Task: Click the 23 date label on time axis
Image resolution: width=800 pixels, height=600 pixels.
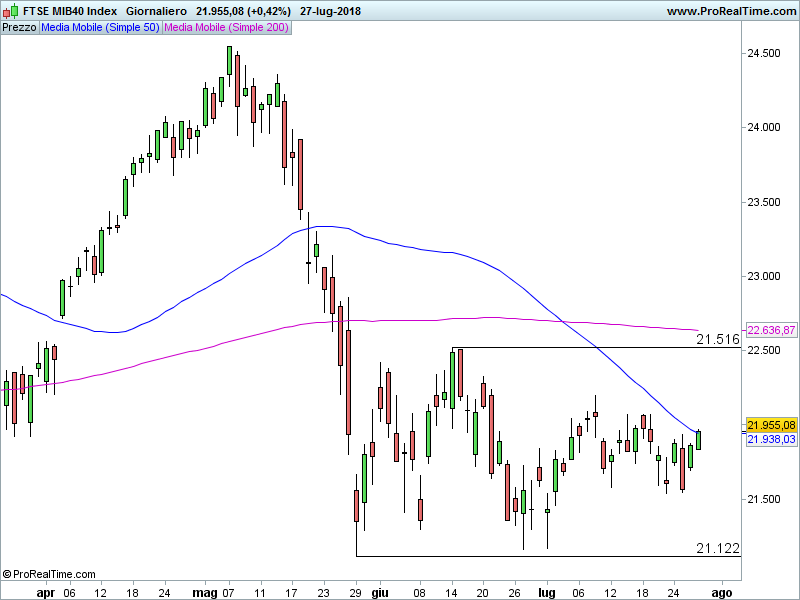Action: pos(323,592)
